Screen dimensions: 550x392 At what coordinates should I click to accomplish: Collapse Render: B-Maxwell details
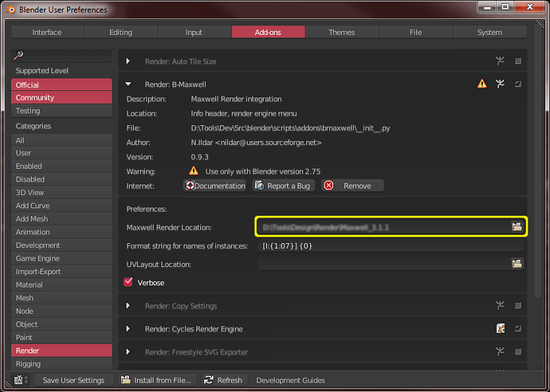[x=128, y=84]
